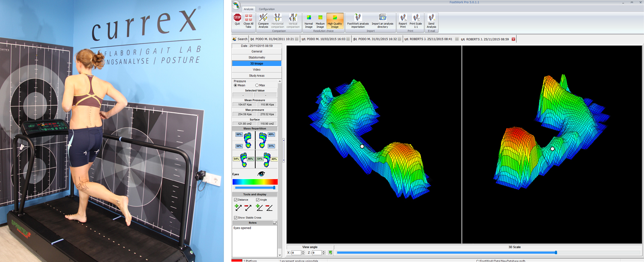Remove an angle measurement

click(x=269, y=208)
